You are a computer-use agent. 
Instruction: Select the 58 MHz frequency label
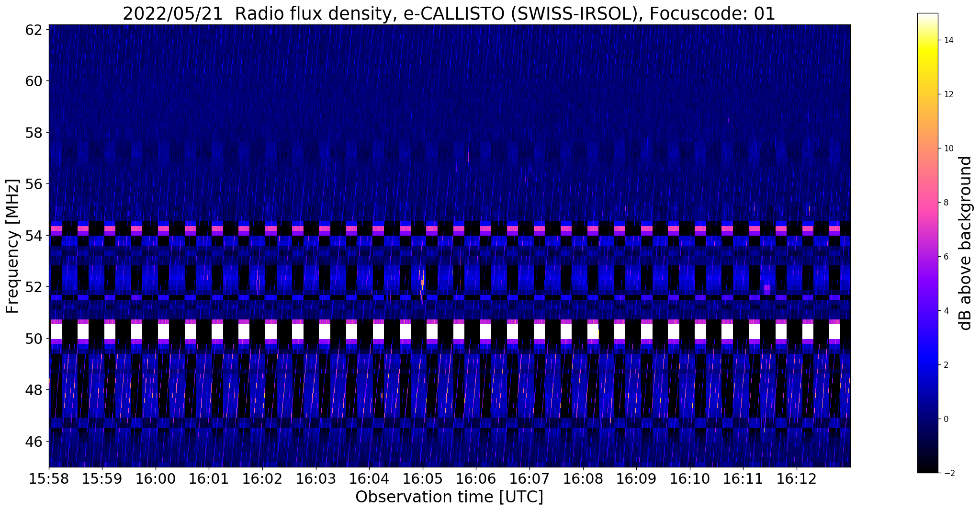pos(34,132)
